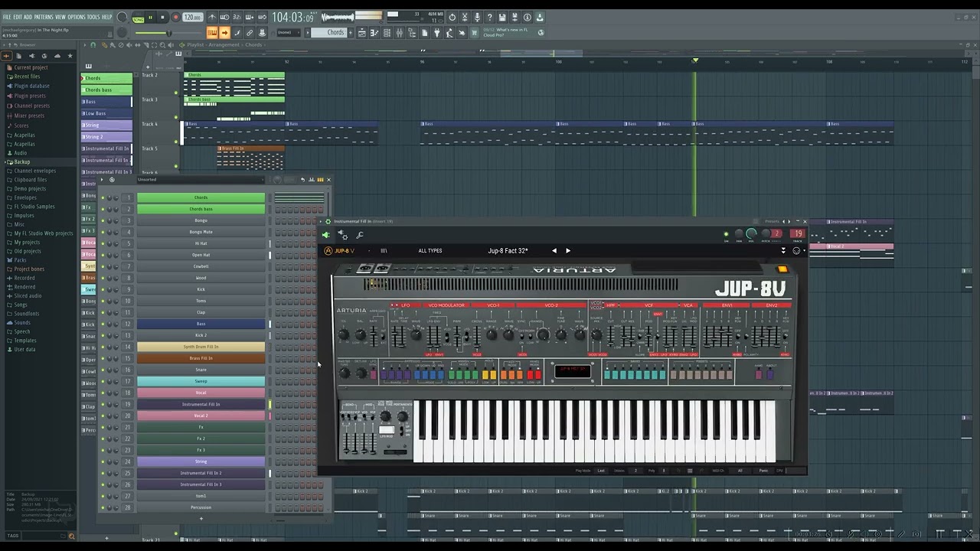Open the Open Hat channel button
The height and width of the screenshot is (551, 980).
point(201,255)
